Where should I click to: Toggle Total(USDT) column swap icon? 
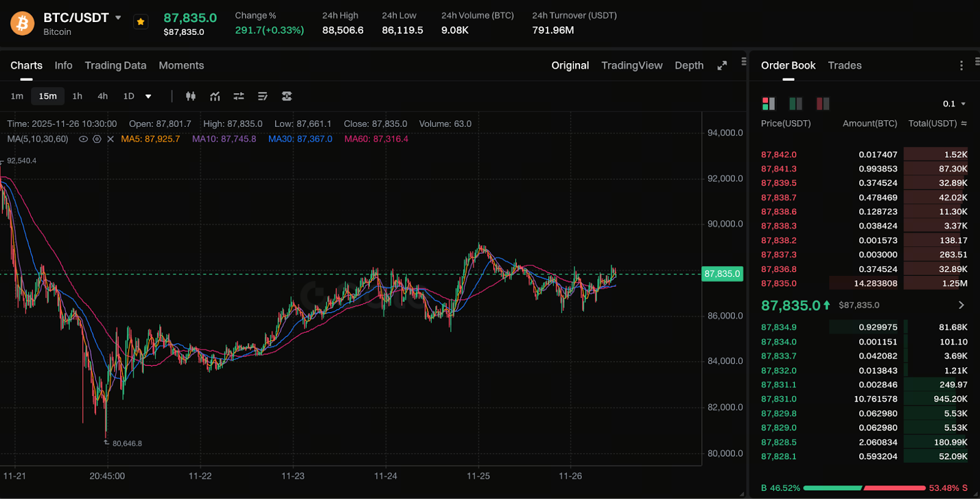964,123
